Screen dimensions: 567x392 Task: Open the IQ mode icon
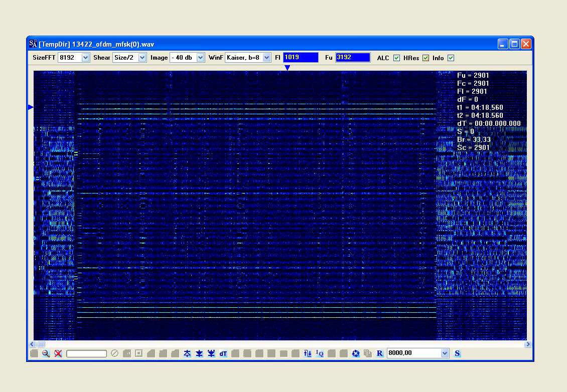point(320,353)
